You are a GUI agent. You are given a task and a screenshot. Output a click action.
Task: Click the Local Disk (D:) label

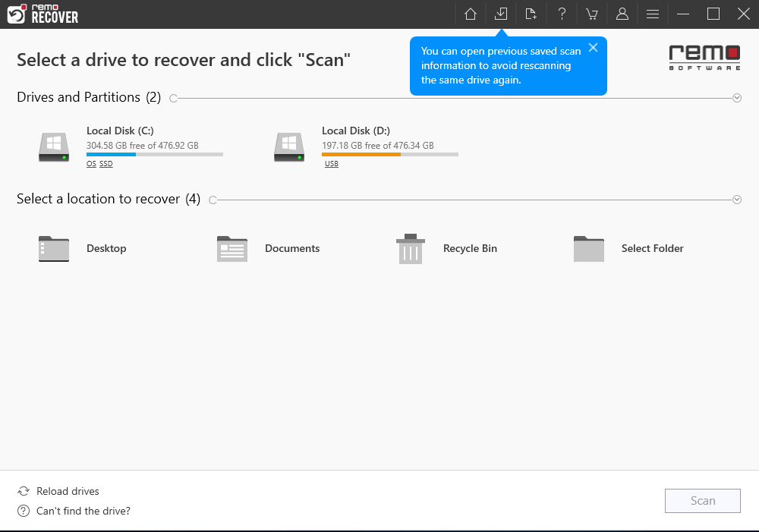tap(356, 131)
